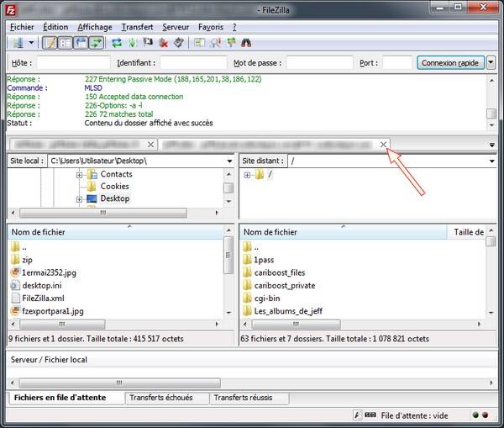Screen dimensions: 504x428
Task: Focus the Port input field
Action: (x=397, y=63)
